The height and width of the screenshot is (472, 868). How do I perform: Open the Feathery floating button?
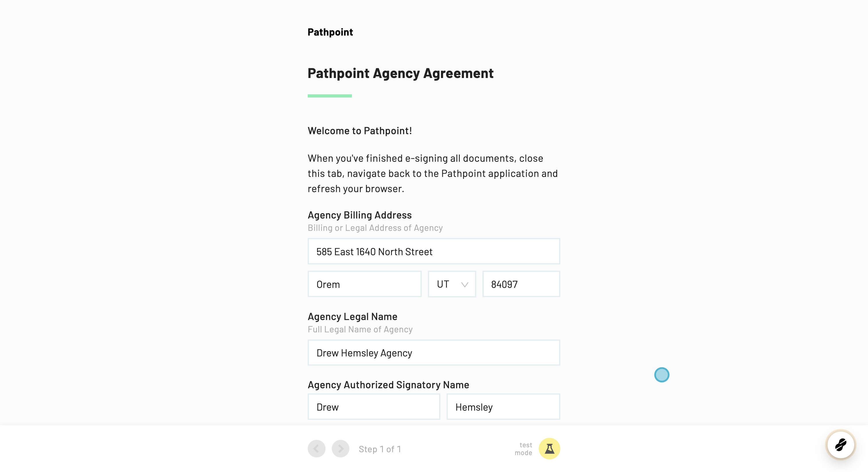pos(841,445)
